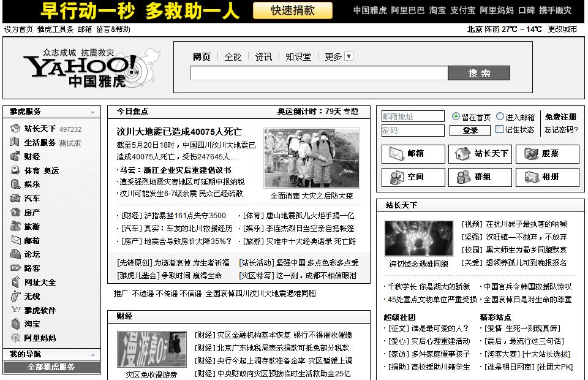The width and height of the screenshot is (588, 380).
Task: Open the 深切悼念遇难同胞 candle photo
Action: pos(418,238)
